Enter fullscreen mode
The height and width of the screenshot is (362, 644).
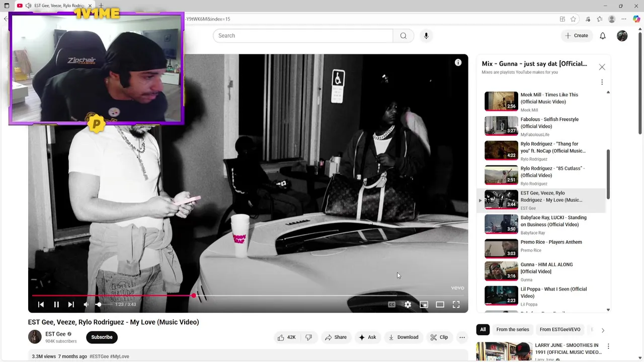(456, 304)
